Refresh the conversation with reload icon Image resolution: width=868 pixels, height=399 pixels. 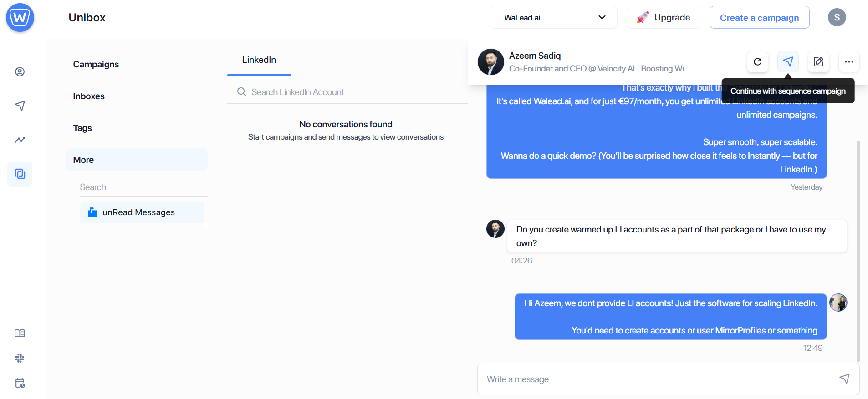click(757, 62)
